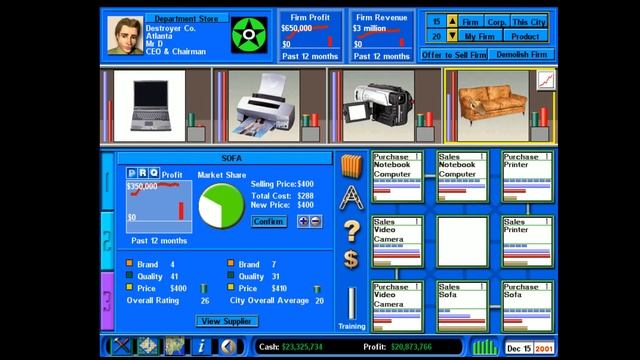
Task: Click the 'Overall Rating 26' text
Action: coord(168,300)
